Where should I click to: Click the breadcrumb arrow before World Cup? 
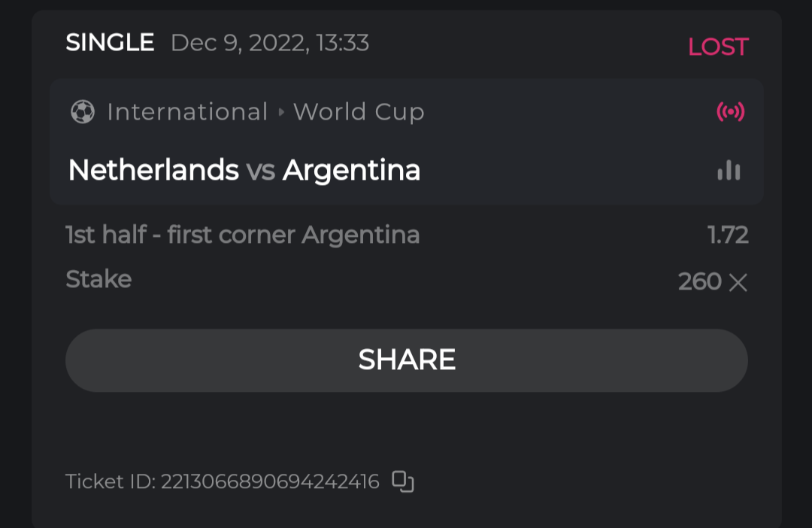click(281, 113)
